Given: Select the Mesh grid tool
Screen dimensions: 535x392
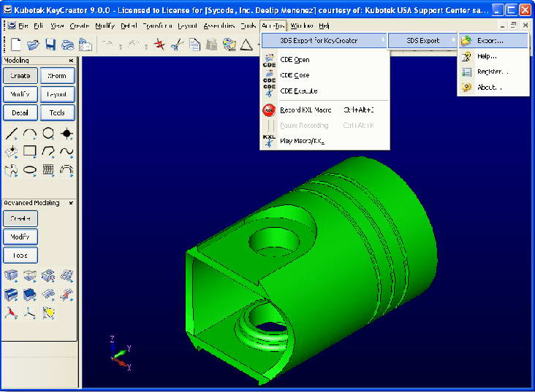Looking at the screenshot, I should [48, 170].
